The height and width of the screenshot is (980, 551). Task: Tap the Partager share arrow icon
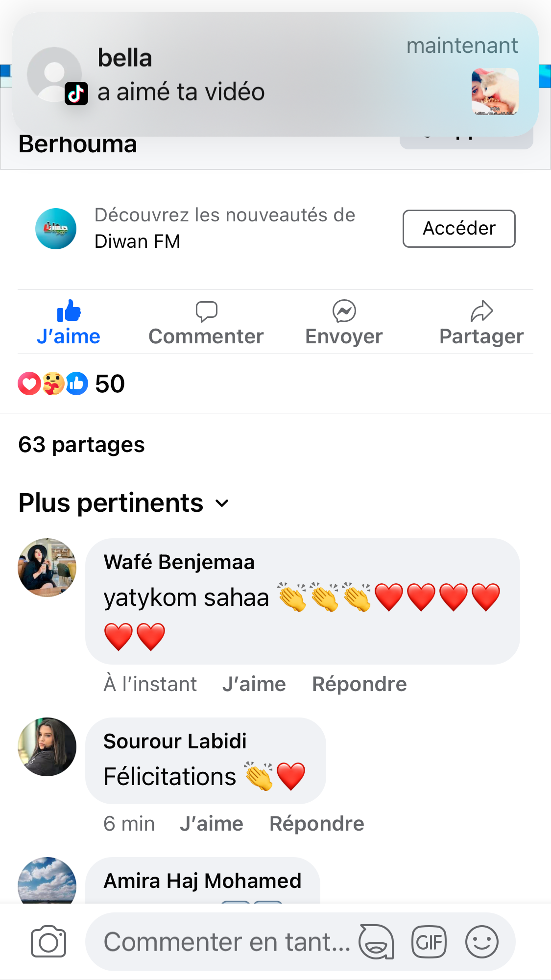tap(481, 311)
